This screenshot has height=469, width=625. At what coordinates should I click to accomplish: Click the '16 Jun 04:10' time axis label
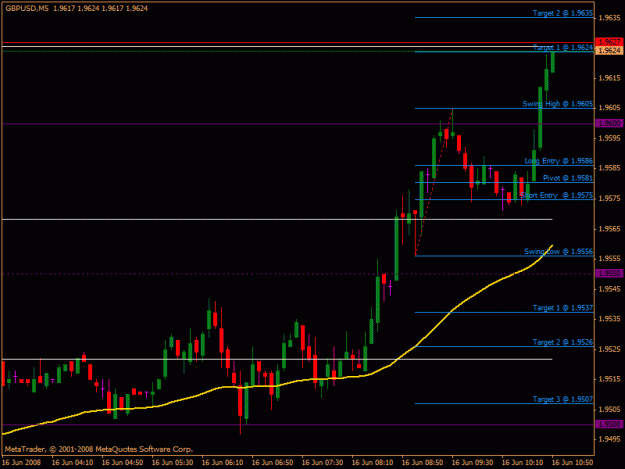[x=73, y=463]
